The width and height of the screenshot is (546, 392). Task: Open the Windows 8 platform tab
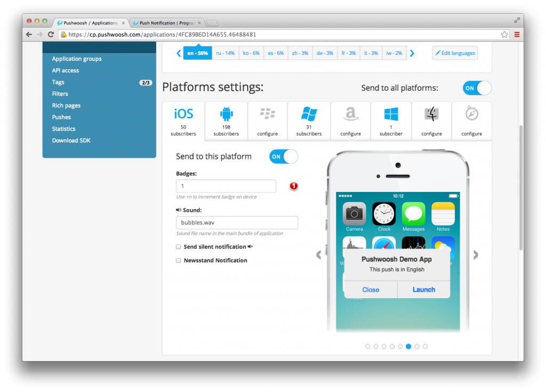pos(391,121)
